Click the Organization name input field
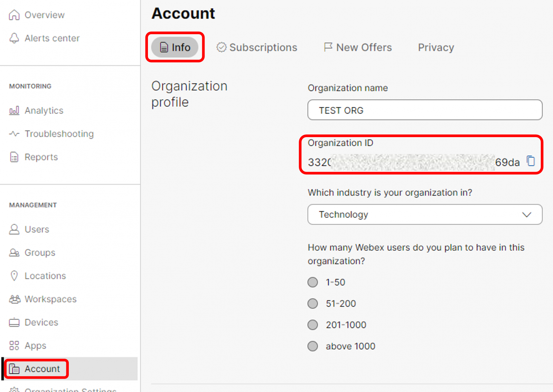 pos(425,110)
